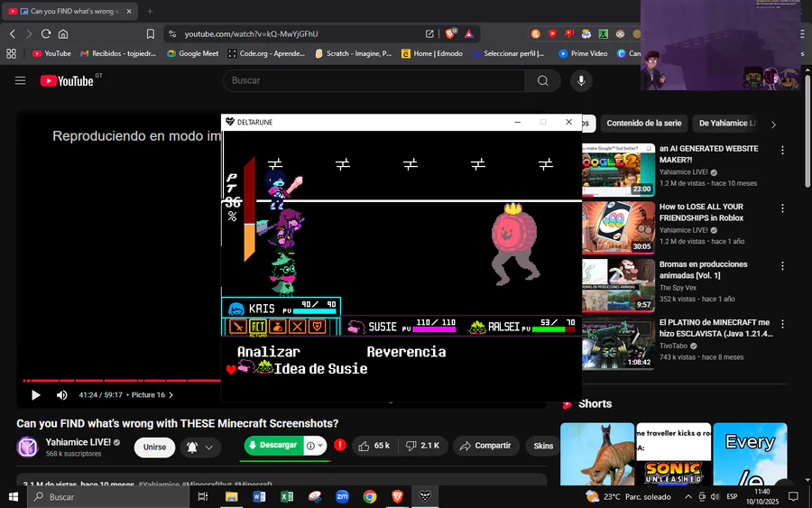Open Bromas en producciones animadas video
The width and height of the screenshot is (812, 508).
click(703, 270)
